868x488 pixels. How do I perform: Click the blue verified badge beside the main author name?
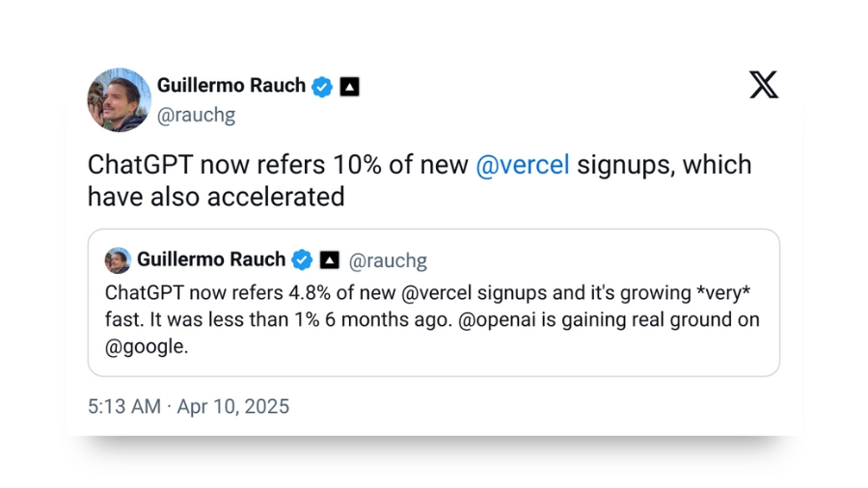[x=321, y=87]
